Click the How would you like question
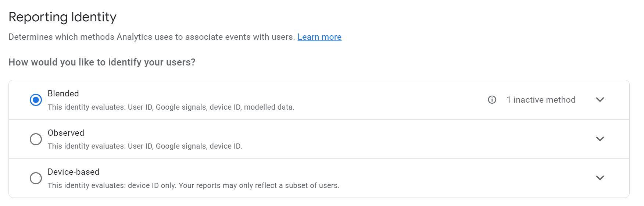Screen dimensions: 644x206 point(102,62)
